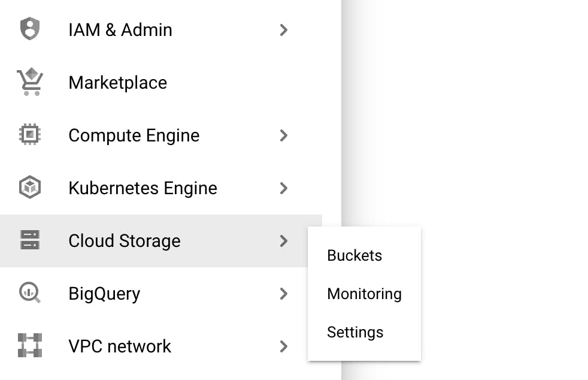Expand the BigQuery submenu chevron

pos(284,293)
